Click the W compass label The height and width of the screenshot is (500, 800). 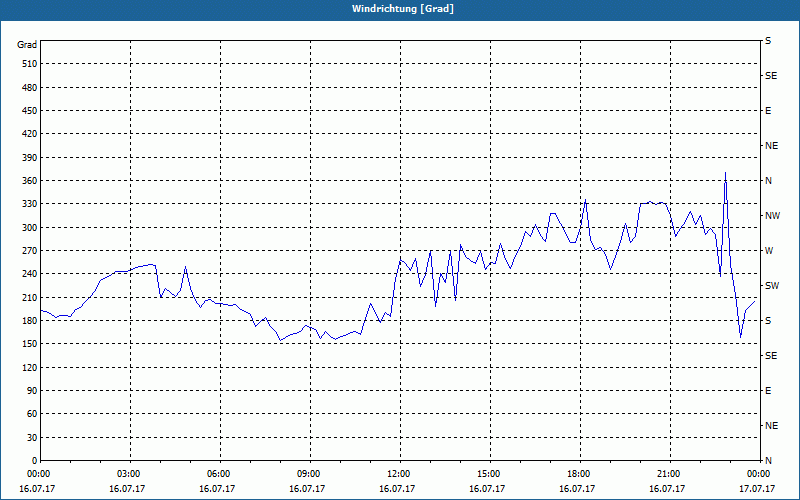pyautogui.click(x=769, y=251)
